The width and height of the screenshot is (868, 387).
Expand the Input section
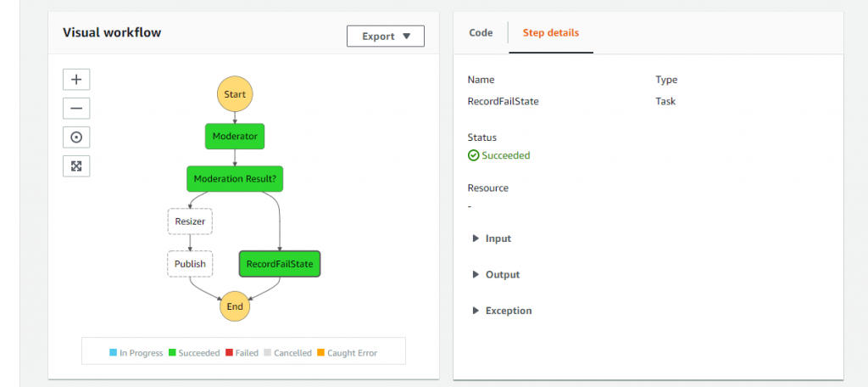tap(492, 238)
